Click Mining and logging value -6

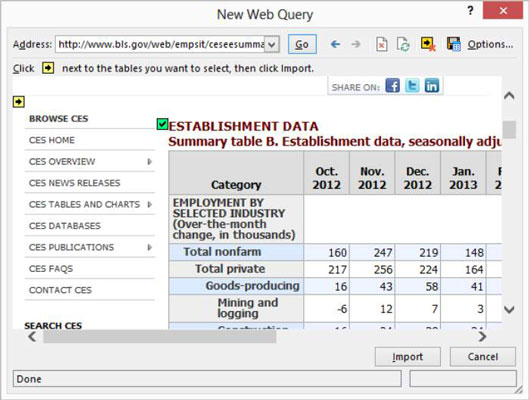point(342,309)
